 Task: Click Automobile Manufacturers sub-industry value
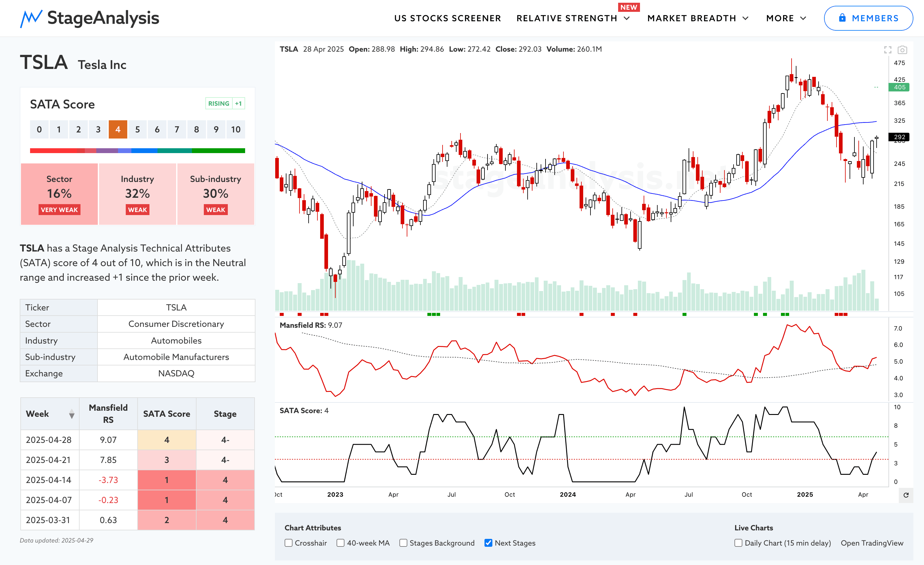[x=176, y=357]
